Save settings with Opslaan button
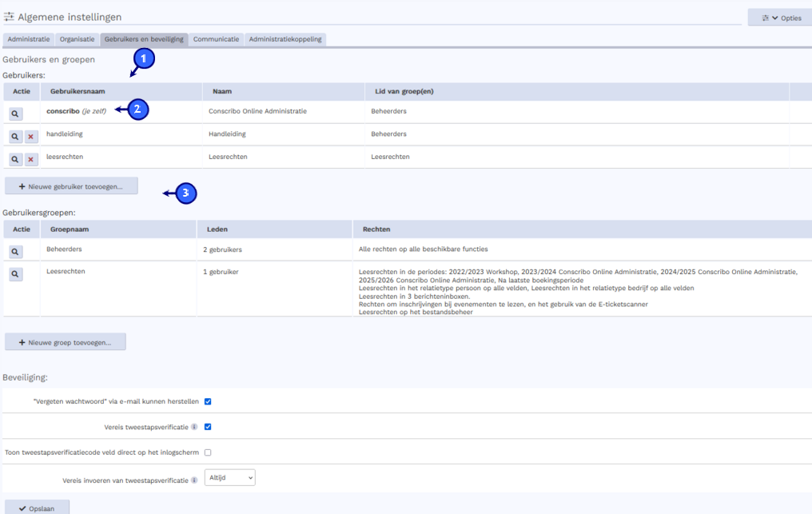The image size is (812, 514). [37, 508]
